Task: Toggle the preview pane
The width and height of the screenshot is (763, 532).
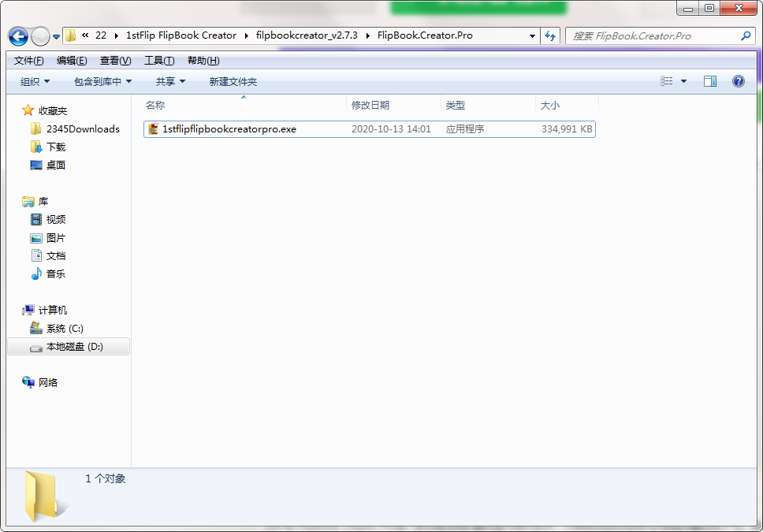Action: coord(709,80)
